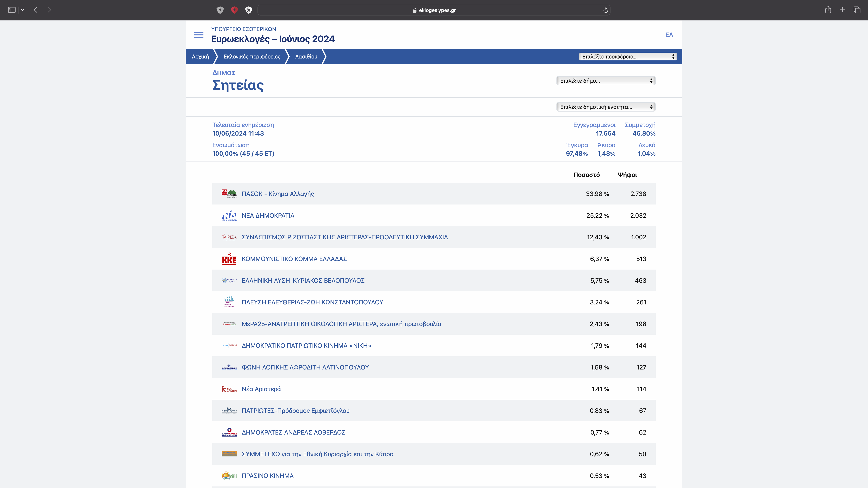Open ΠΑΣΟΚ - Κίνημα Αλλαγής link

coord(278,194)
